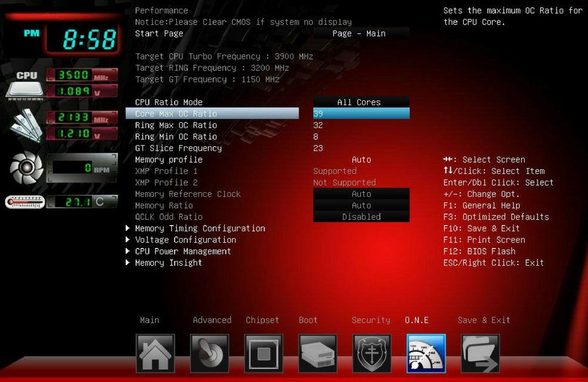Switch to the Chipset tab label

click(262, 320)
